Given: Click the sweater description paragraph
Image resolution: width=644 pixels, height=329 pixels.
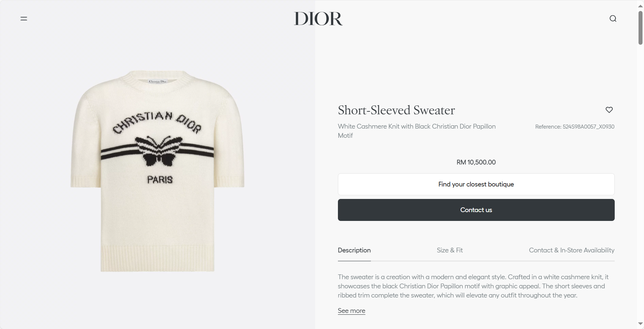Looking at the screenshot, I should (473, 286).
